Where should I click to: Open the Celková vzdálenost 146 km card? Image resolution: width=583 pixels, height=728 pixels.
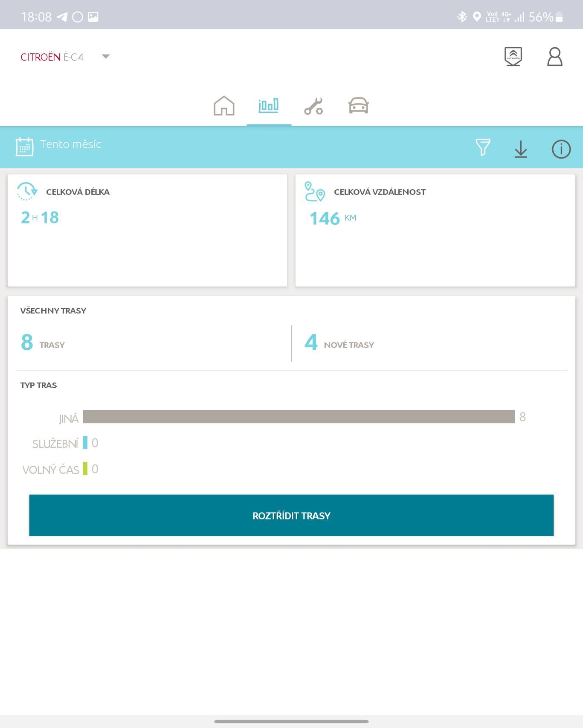tap(435, 230)
